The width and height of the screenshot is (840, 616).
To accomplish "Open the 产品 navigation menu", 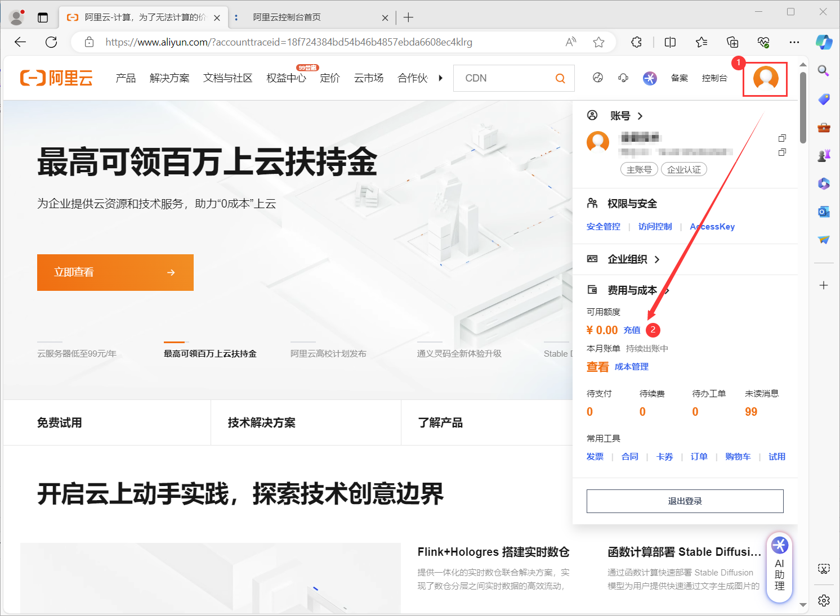I will tap(126, 78).
